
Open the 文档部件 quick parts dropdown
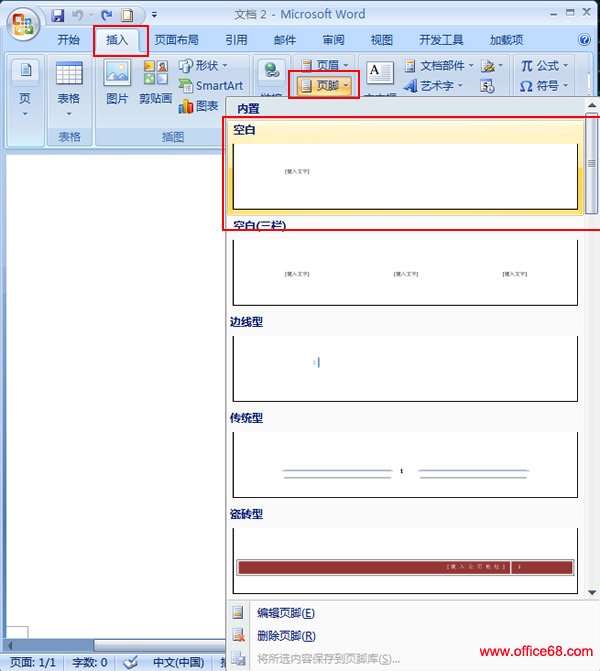pos(439,65)
